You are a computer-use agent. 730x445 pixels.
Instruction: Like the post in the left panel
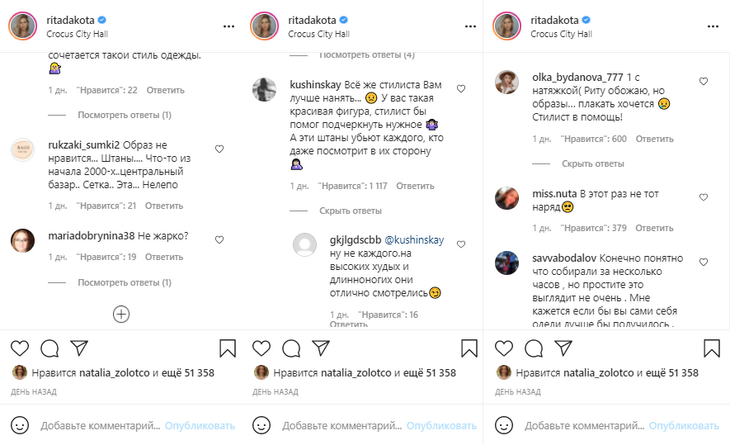(x=19, y=348)
